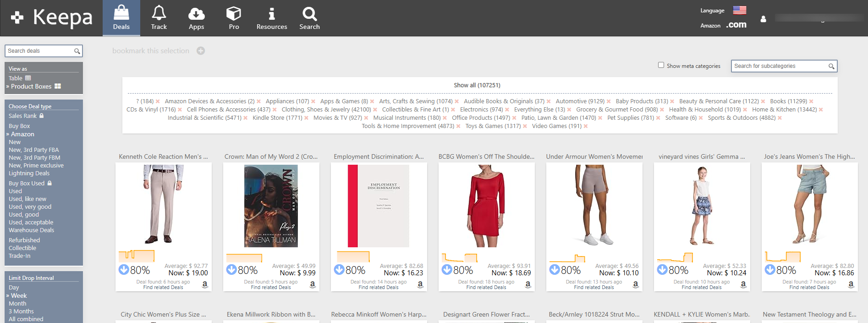Remove Books (11299) category with x
Screen dimensions: 868x323
(811, 101)
